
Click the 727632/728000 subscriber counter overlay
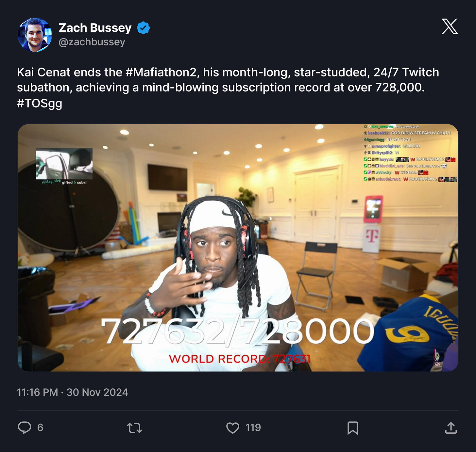pyautogui.click(x=238, y=331)
